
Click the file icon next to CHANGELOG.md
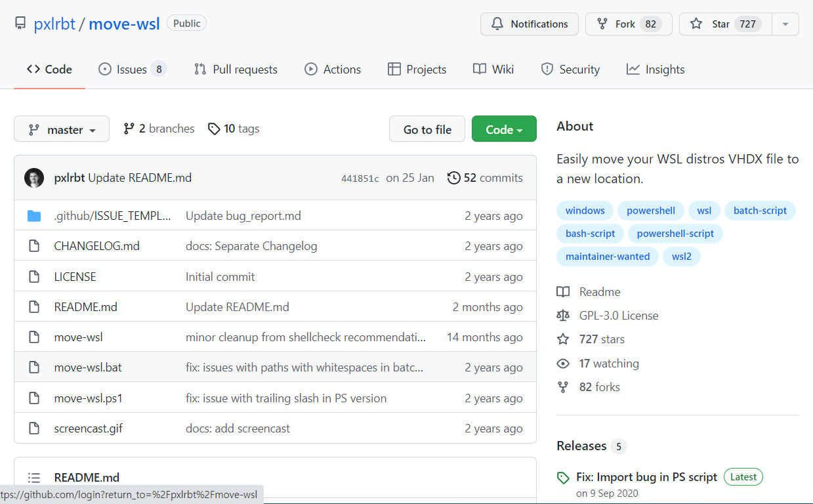click(x=34, y=246)
